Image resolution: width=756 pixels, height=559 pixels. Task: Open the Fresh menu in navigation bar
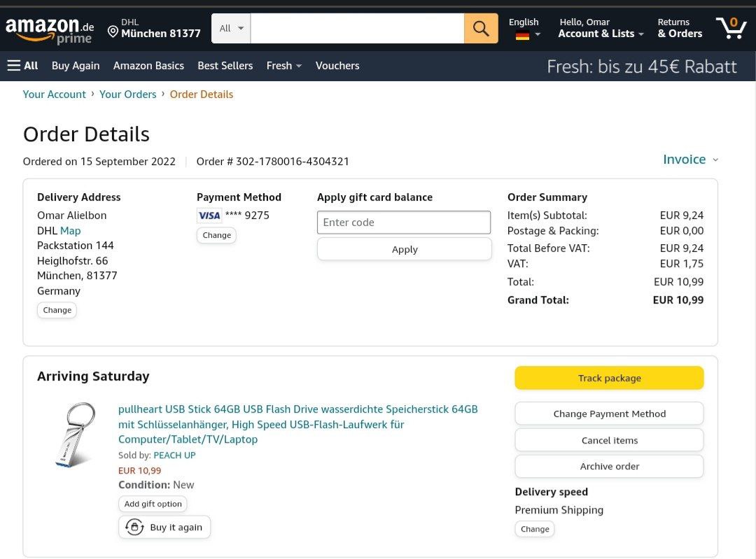(283, 66)
